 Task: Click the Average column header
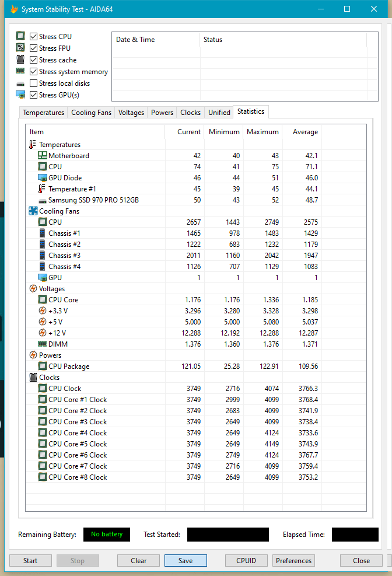[x=302, y=131]
